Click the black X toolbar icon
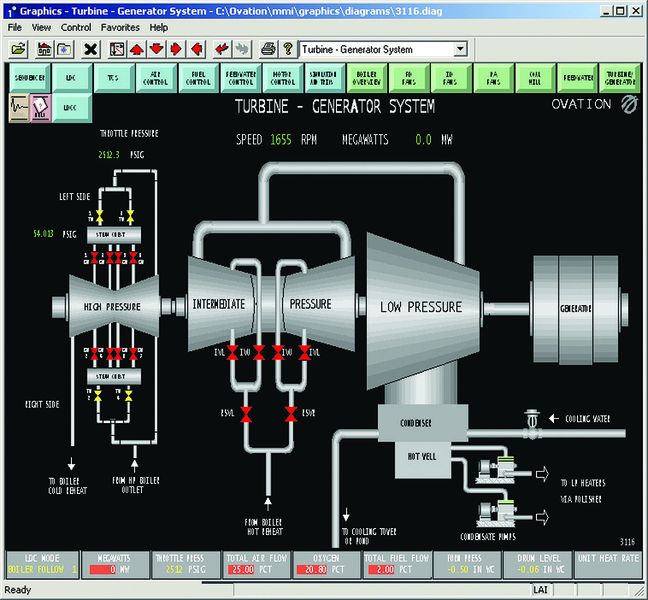 (91, 49)
